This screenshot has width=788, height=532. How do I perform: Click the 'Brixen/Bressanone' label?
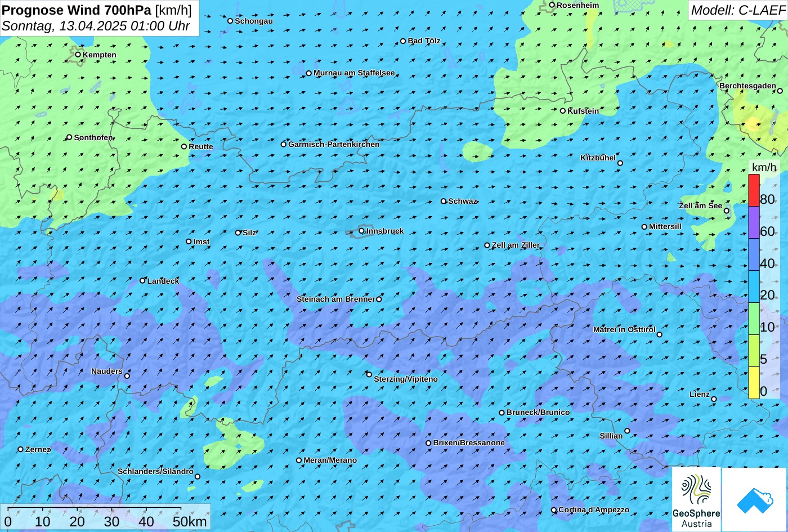(x=469, y=442)
